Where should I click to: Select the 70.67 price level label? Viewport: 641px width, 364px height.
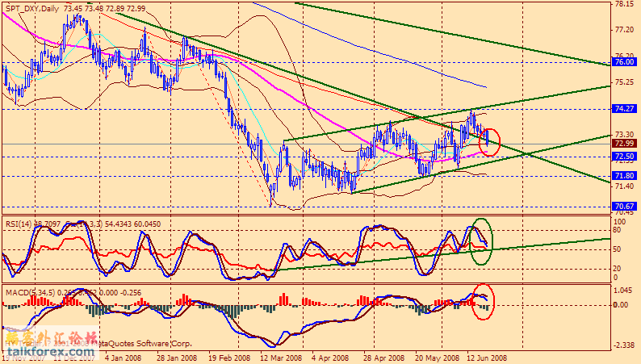click(x=625, y=207)
